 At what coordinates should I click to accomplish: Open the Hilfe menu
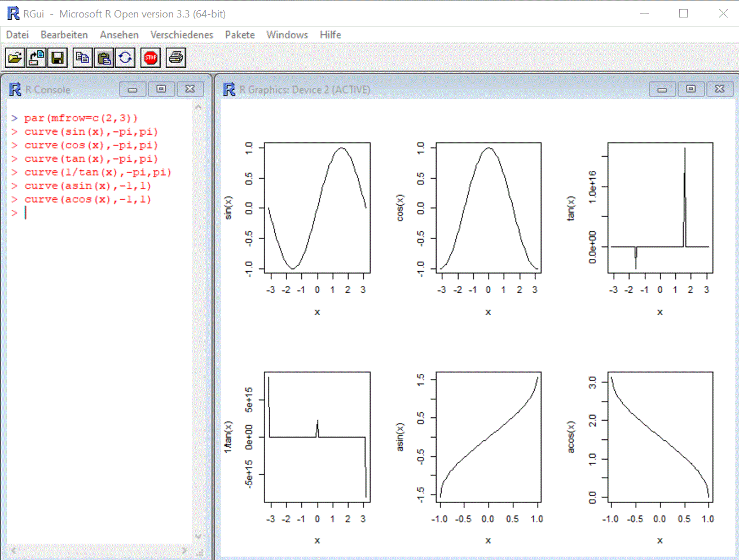point(330,34)
